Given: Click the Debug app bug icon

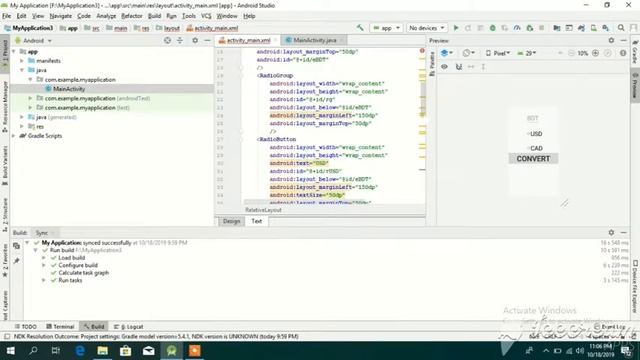Looking at the screenshot, I should (x=493, y=28).
